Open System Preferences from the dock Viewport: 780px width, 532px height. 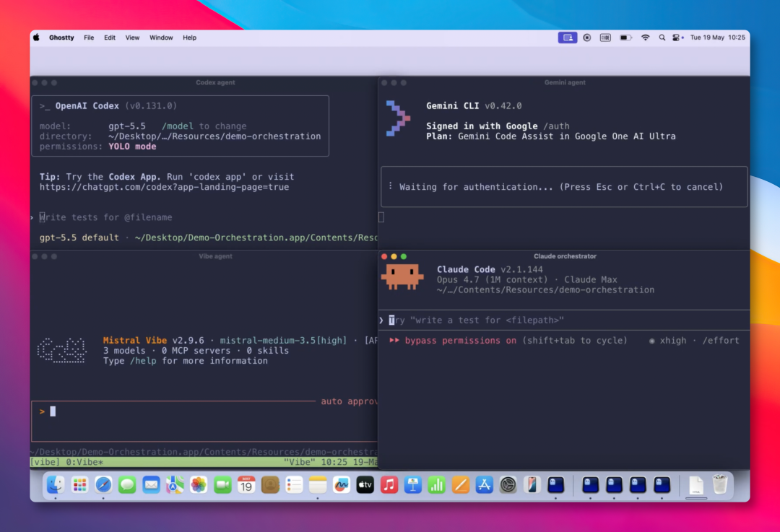tap(508, 485)
